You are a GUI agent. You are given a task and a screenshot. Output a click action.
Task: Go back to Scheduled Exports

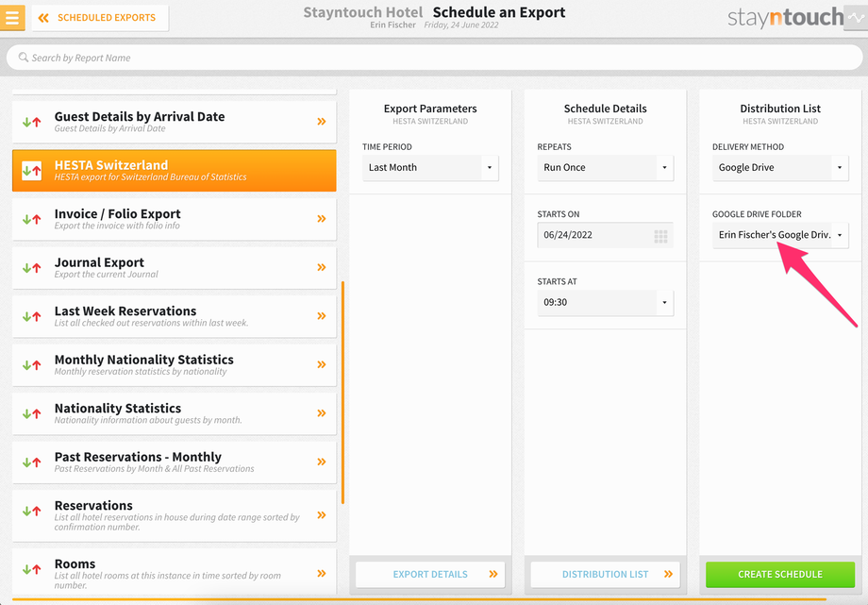pyautogui.click(x=100, y=18)
